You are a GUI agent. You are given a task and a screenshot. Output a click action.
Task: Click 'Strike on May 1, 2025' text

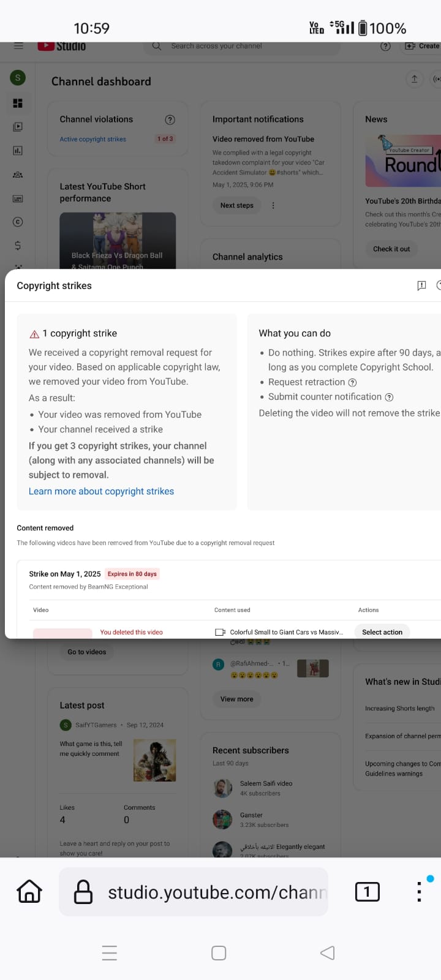click(x=65, y=574)
